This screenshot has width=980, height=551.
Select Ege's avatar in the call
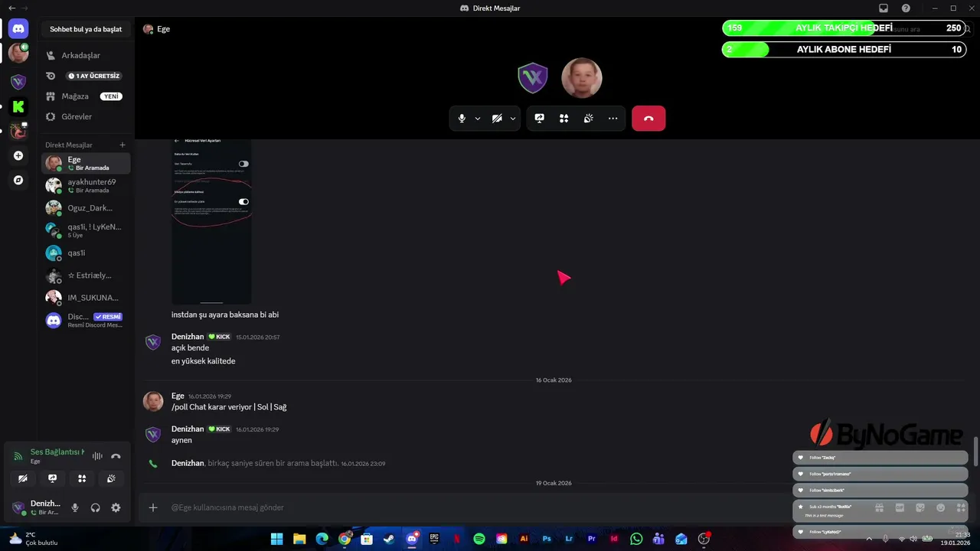(x=582, y=78)
